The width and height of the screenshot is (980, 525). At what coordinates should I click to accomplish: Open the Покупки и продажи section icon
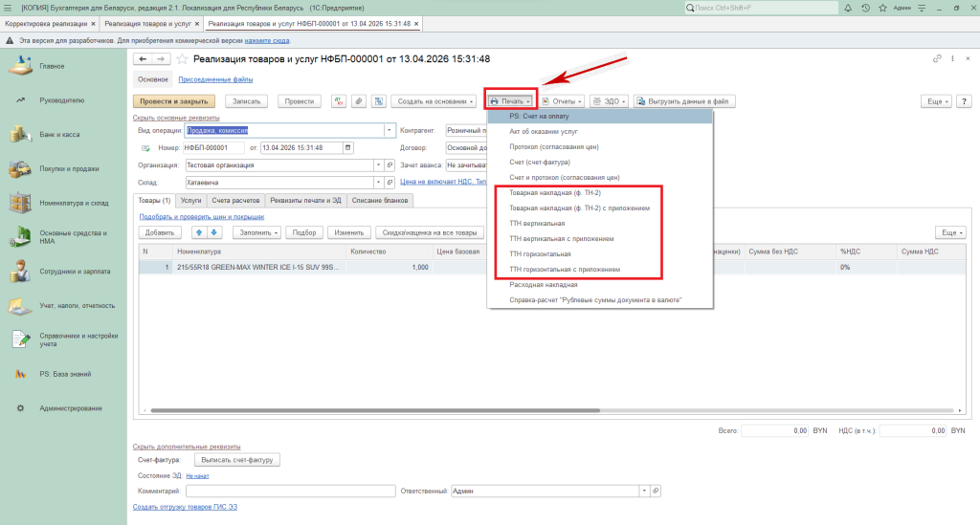click(x=18, y=169)
